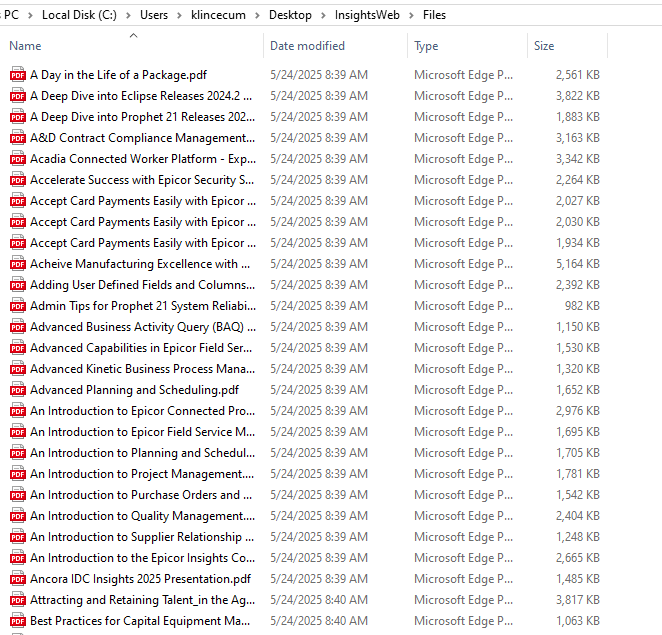Viewport: 662px width, 635px height.
Task: Click PDF icon of Advanced Business Activity Query file
Action: pyautogui.click(x=18, y=327)
